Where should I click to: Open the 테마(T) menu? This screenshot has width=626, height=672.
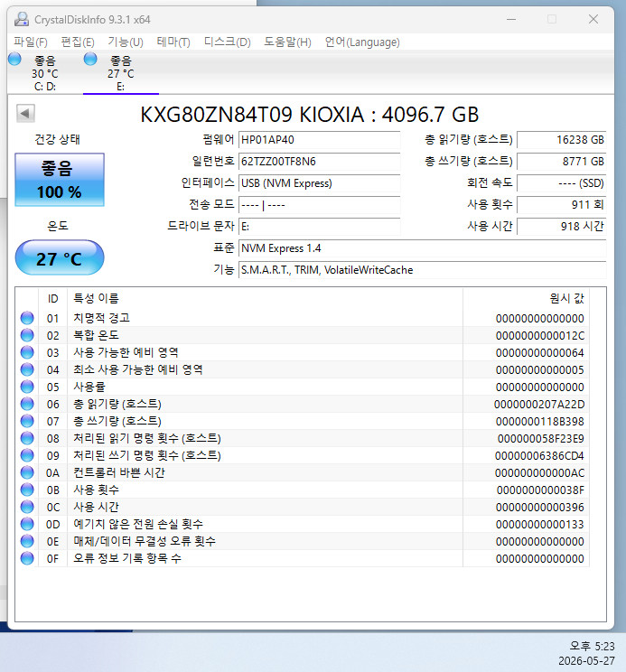[x=173, y=42]
